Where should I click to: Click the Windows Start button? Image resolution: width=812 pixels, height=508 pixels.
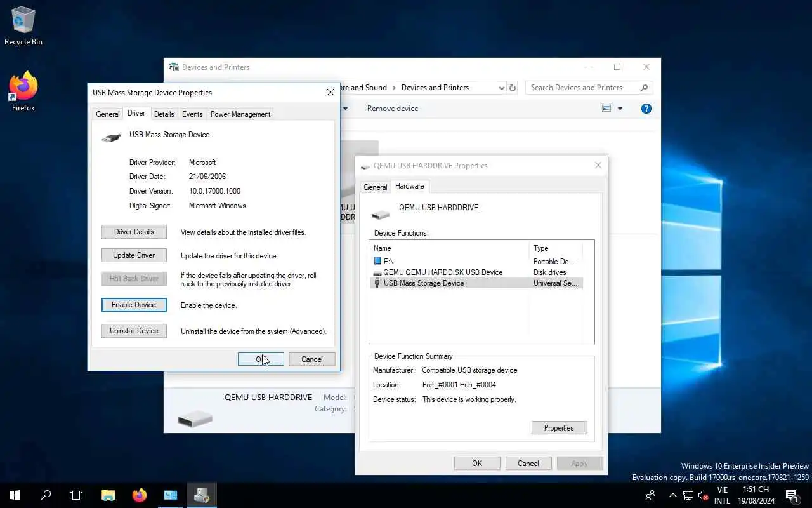(15, 495)
